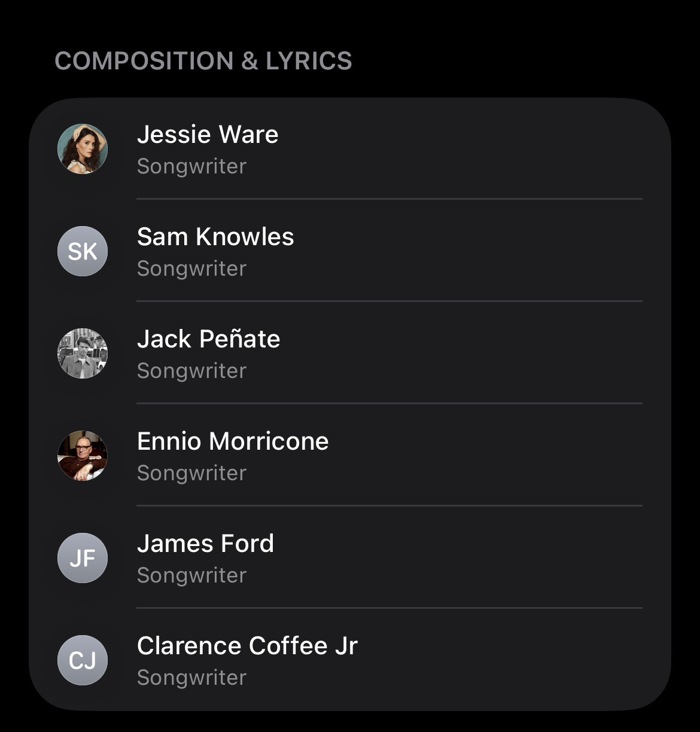Screen dimensions: 700x732
Task: Tap Jessie Ware's profile photo
Action: tap(83, 149)
